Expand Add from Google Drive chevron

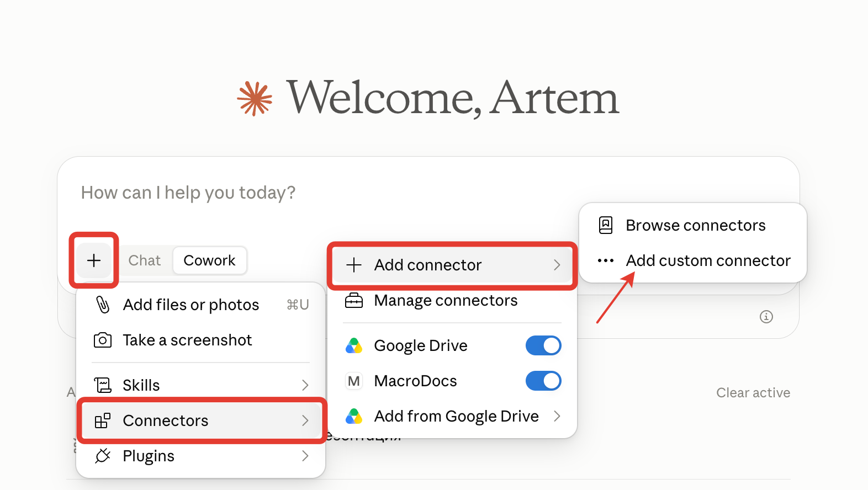point(557,416)
